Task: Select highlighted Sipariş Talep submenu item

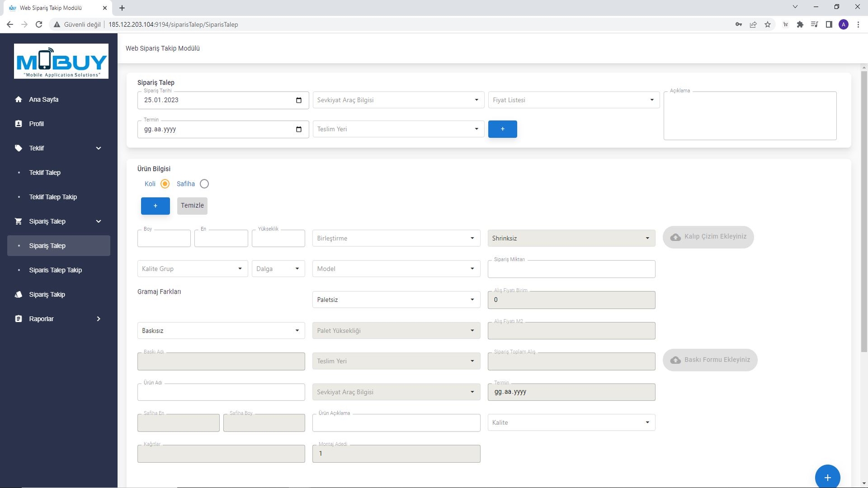Action: tap(59, 246)
